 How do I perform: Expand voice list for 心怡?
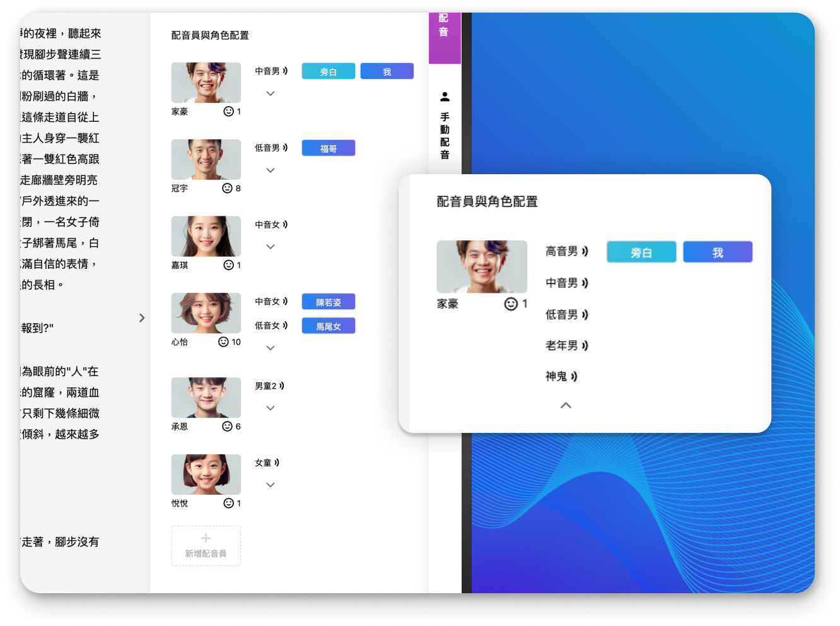pyautogui.click(x=271, y=348)
